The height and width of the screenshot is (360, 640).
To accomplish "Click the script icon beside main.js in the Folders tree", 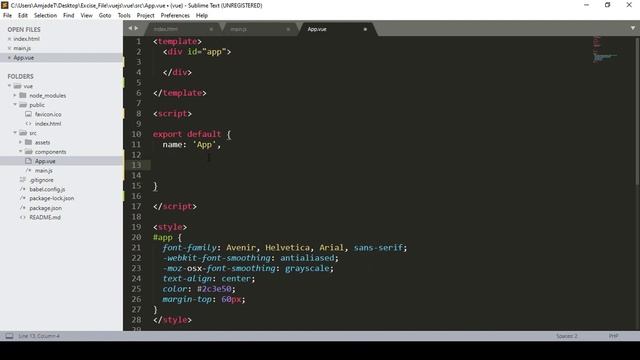I will (28, 171).
